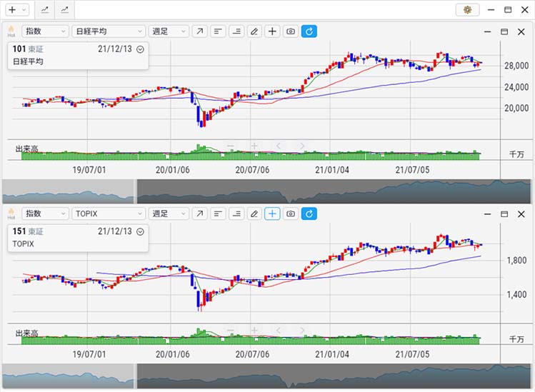Click the 1,800 price axis label in TOPIX panel
The width and height of the screenshot is (535, 392).
[x=516, y=261]
